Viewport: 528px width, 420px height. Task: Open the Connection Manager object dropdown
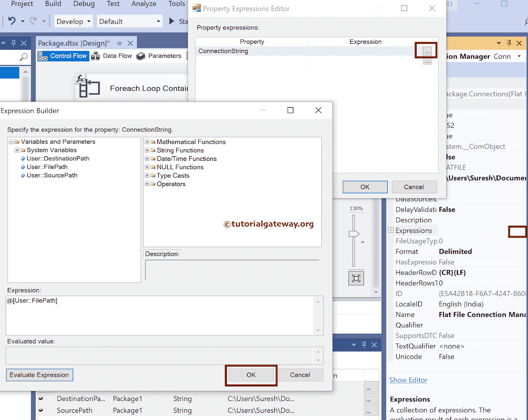(x=519, y=56)
